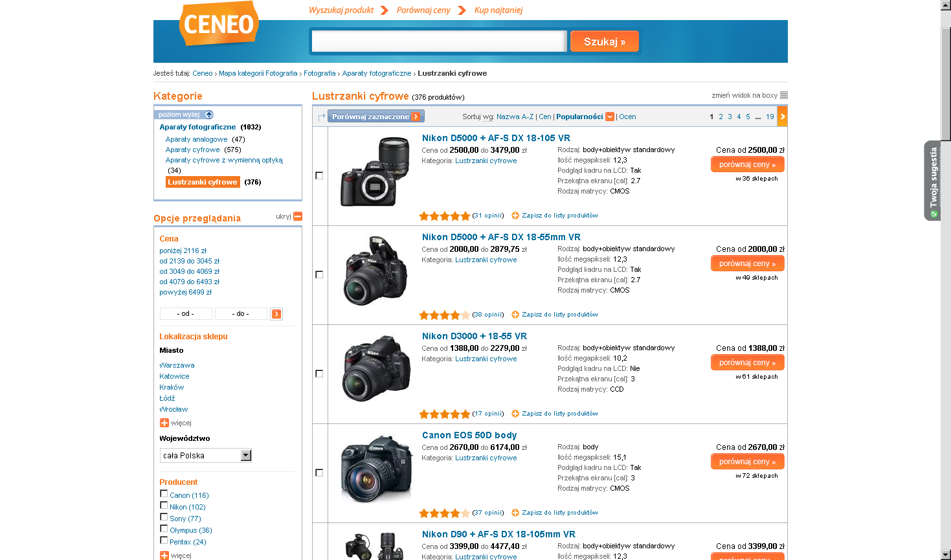Enable the Pentax producer filter checkbox

tap(164, 541)
